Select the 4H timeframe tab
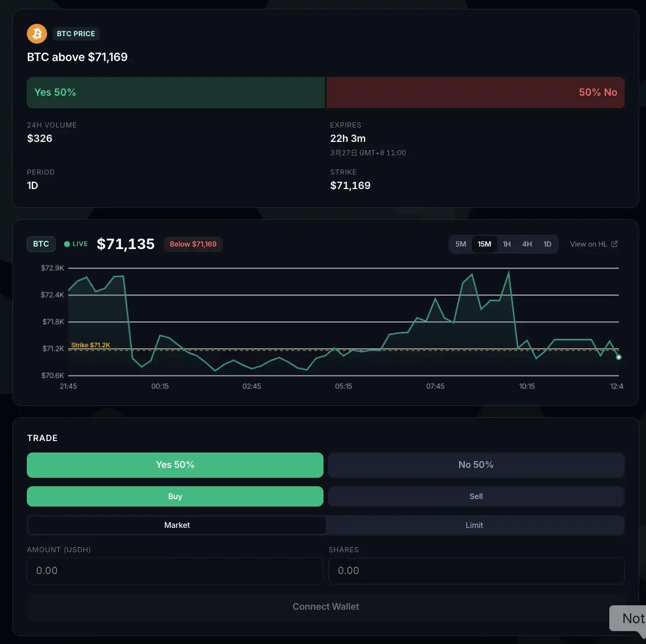Viewport: 646px width, 644px height. point(527,244)
